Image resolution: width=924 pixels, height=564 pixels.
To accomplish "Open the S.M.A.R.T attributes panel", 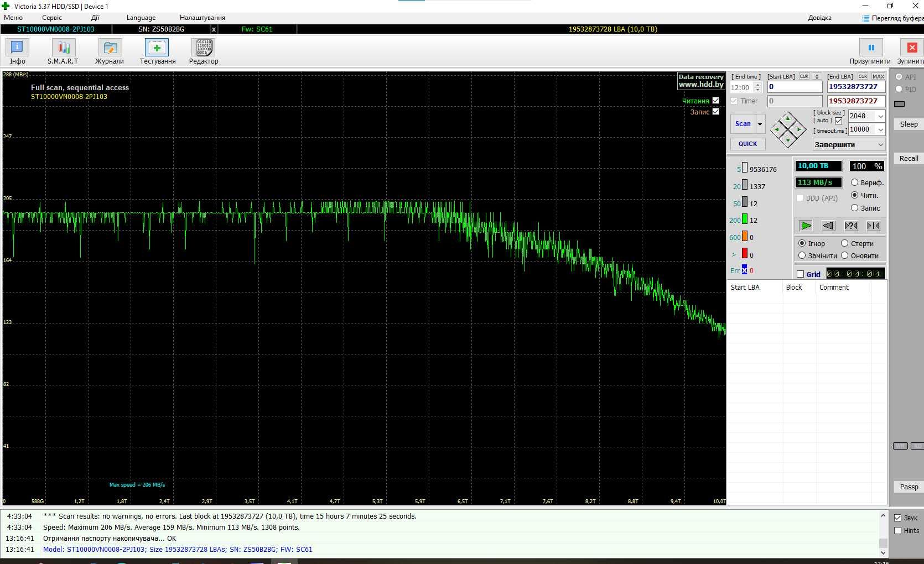I will (63, 51).
